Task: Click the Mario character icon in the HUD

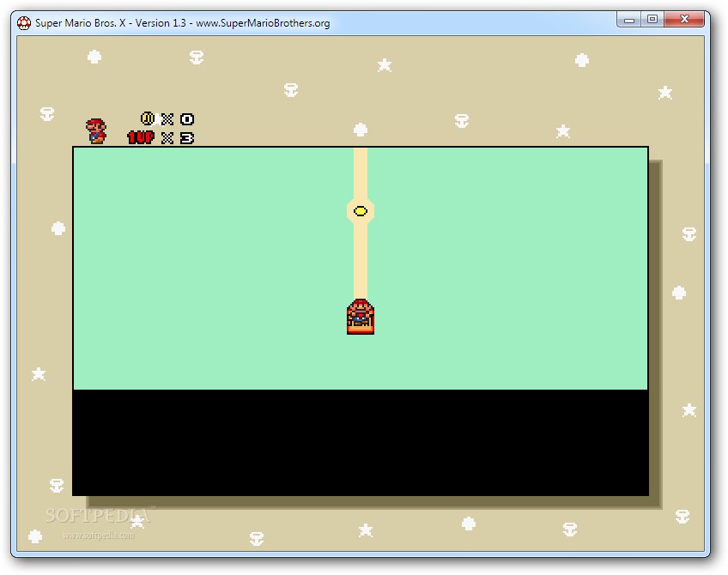Action: tap(96, 131)
